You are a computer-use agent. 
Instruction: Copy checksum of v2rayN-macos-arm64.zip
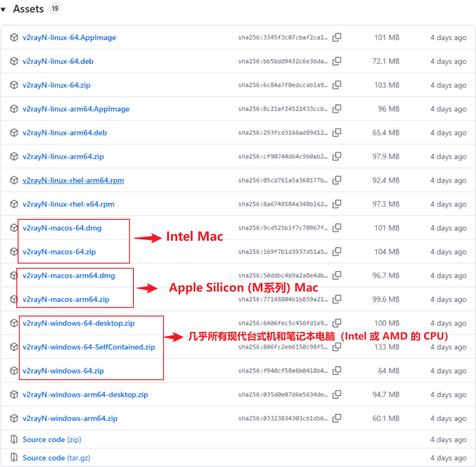[x=337, y=299]
